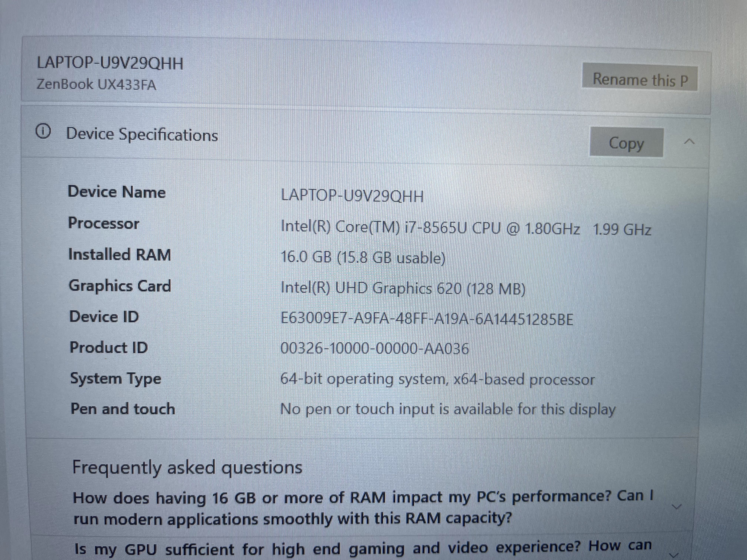The width and height of the screenshot is (747, 560).
Task: Click the Pen and touch label
Action: point(123,409)
